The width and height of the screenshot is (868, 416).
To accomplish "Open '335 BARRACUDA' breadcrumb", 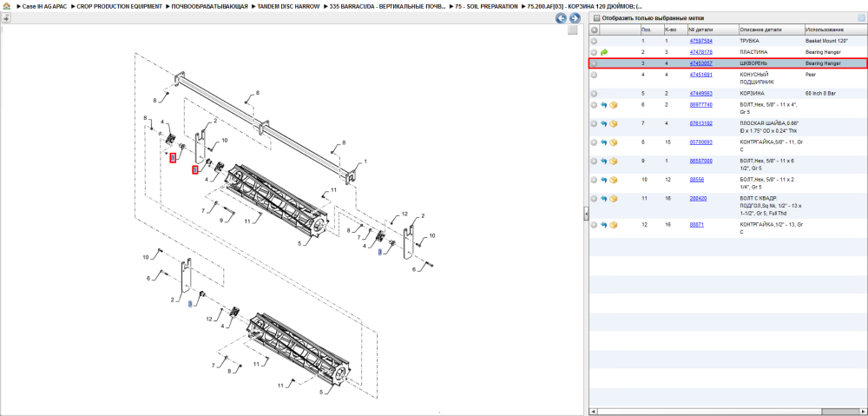I will 387,6.
